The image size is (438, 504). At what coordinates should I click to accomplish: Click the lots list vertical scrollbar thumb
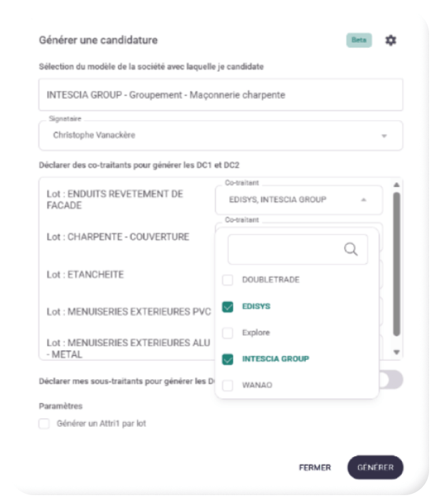pyautogui.click(x=396, y=264)
